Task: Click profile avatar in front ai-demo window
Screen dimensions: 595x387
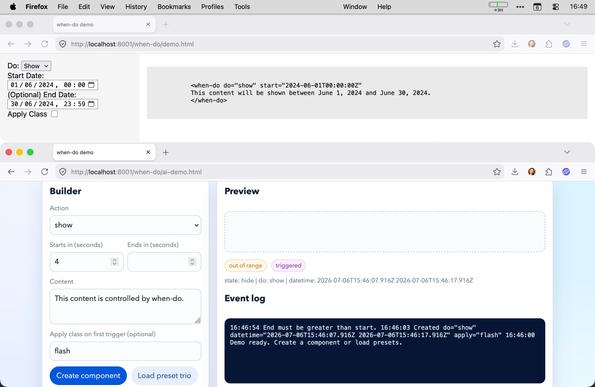Action: click(x=532, y=172)
